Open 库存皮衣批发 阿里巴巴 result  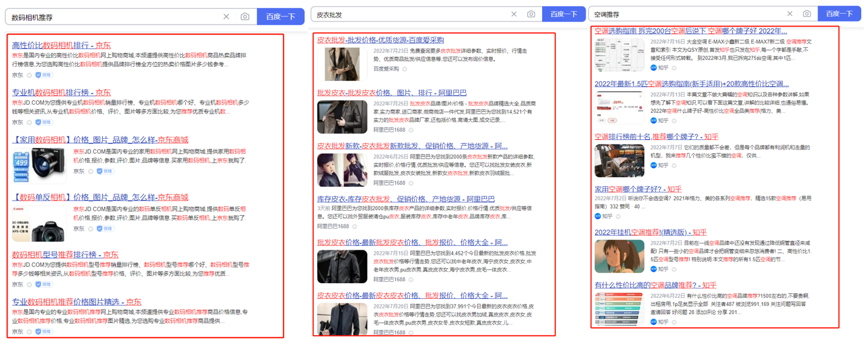[x=406, y=199]
